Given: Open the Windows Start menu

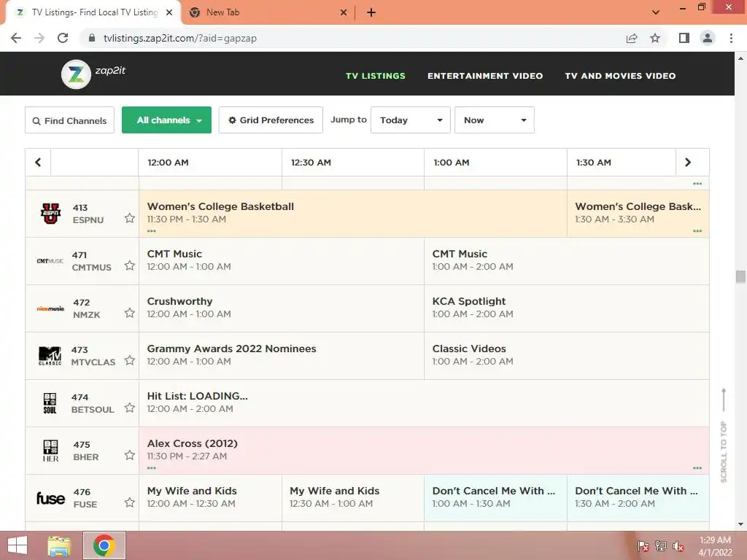Looking at the screenshot, I should 18,545.
